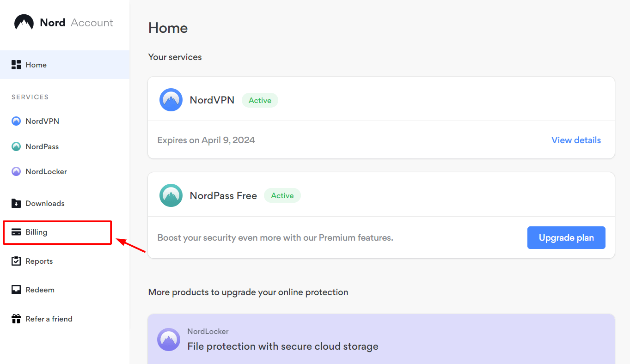Click the Billing credit card icon

(x=16, y=232)
